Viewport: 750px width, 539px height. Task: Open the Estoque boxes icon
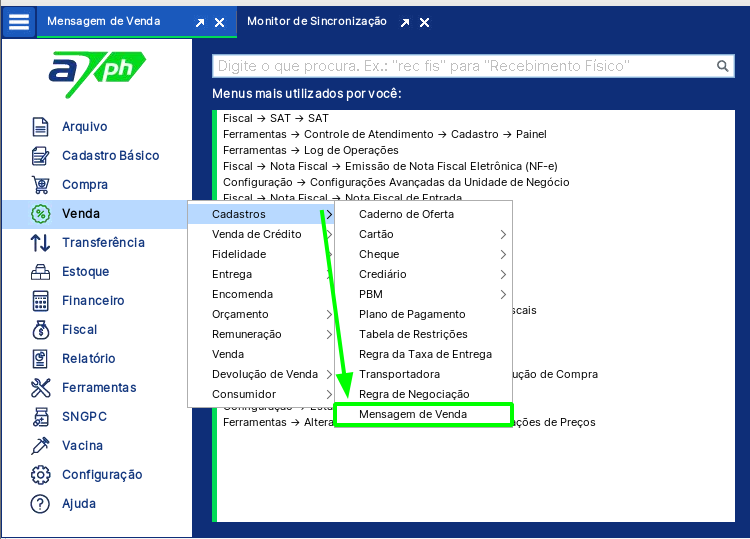(x=40, y=272)
